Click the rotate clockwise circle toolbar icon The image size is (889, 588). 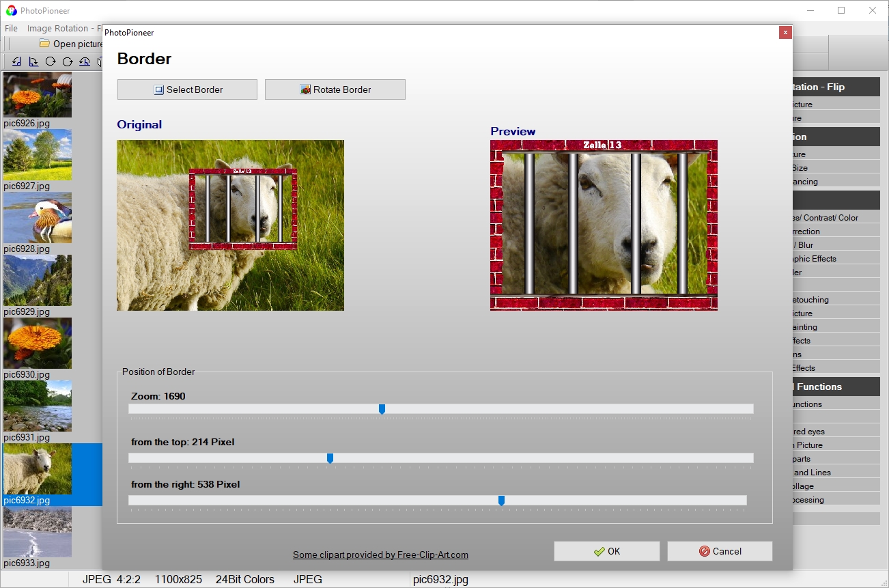point(51,61)
